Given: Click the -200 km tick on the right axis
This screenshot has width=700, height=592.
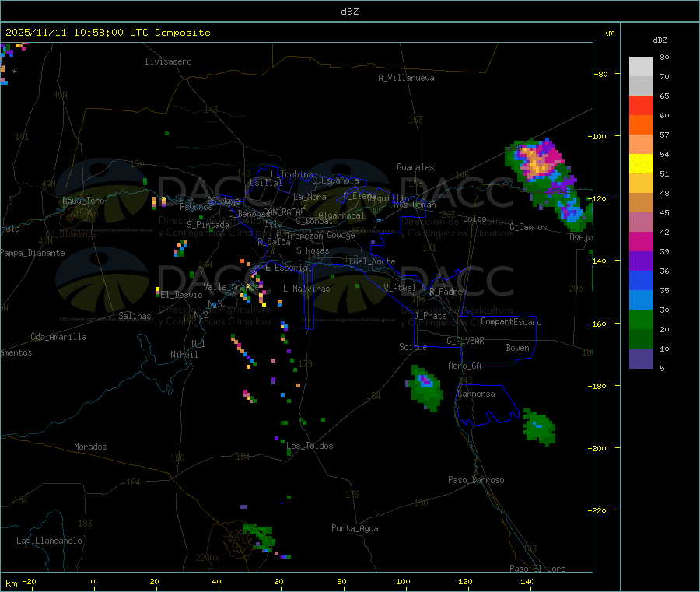Looking at the screenshot, I should (597, 448).
